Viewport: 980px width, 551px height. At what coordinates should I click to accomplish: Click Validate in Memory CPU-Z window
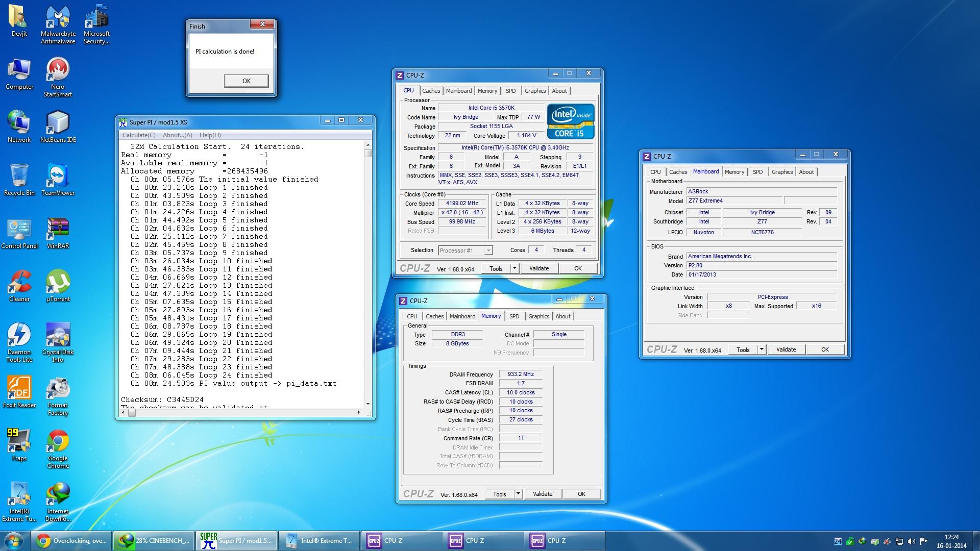543,494
